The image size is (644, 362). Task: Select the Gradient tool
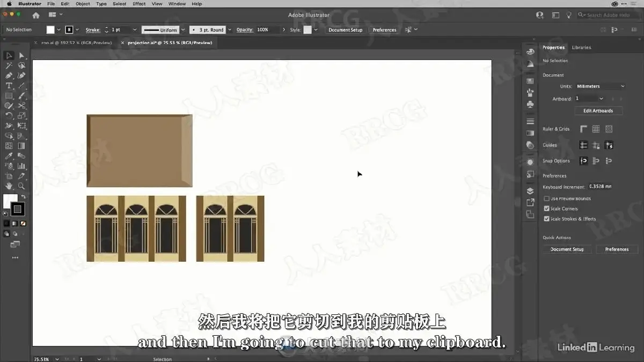21,146
